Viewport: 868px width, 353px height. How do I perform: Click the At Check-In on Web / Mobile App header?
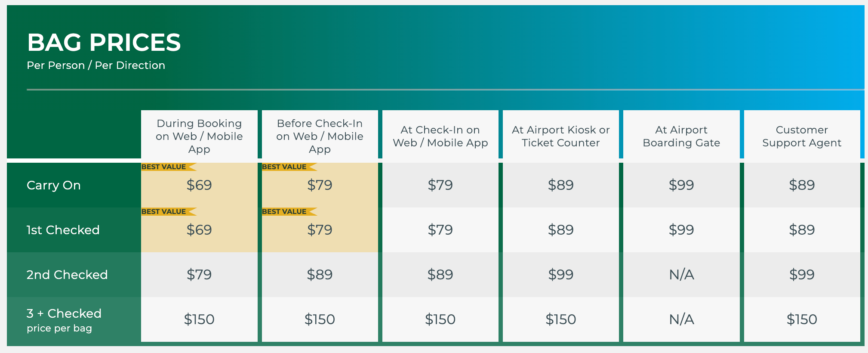click(x=440, y=136)
